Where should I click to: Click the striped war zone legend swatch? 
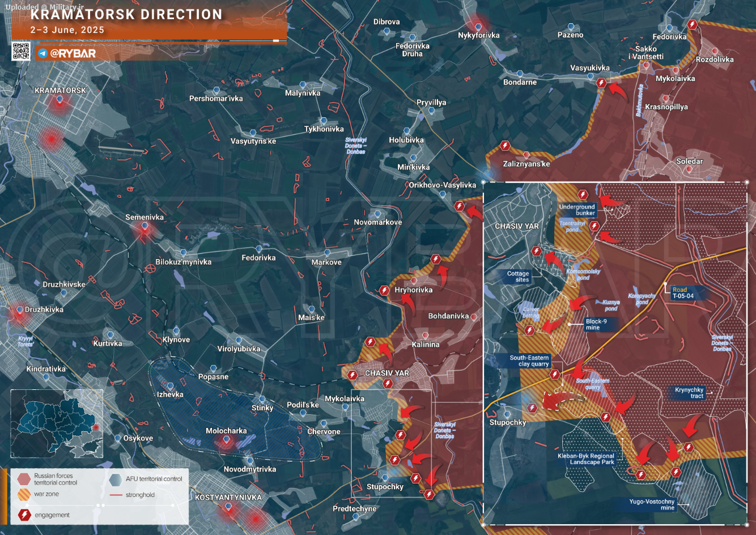[24, 494]
